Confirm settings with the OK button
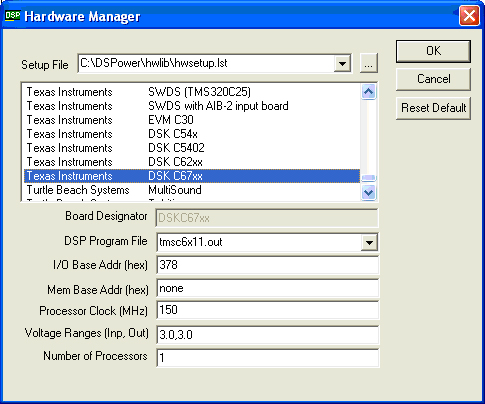 click(433, 51)
